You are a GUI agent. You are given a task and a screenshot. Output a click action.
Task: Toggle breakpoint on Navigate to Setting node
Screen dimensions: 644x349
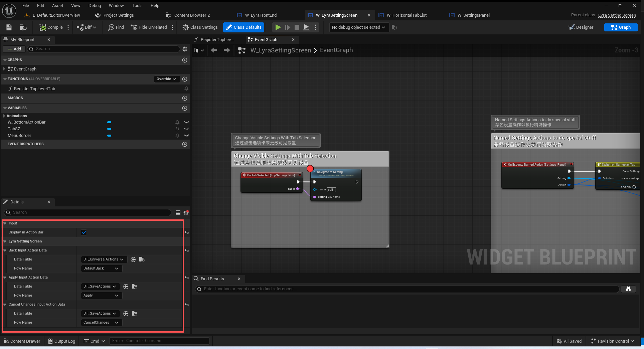point(310,169)
